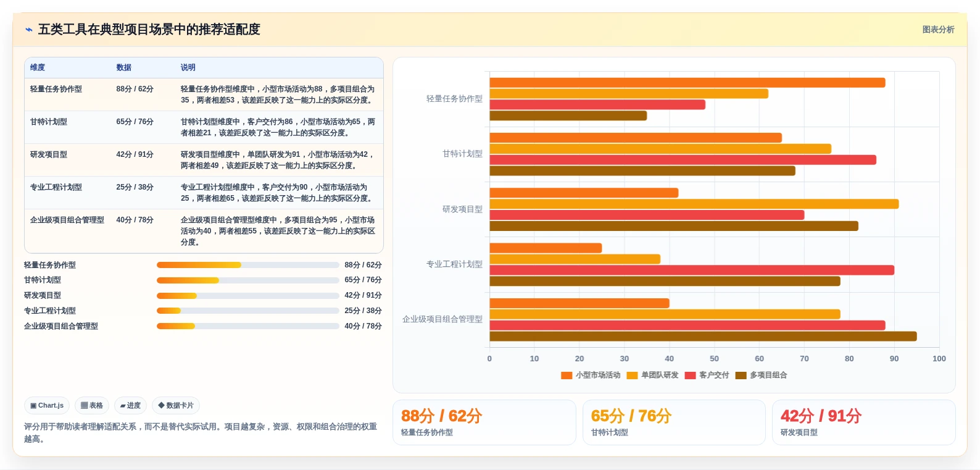The width and height of the screenshot is (980, 470).
Task: Click the 进度 tag chip
Action: 130,406
